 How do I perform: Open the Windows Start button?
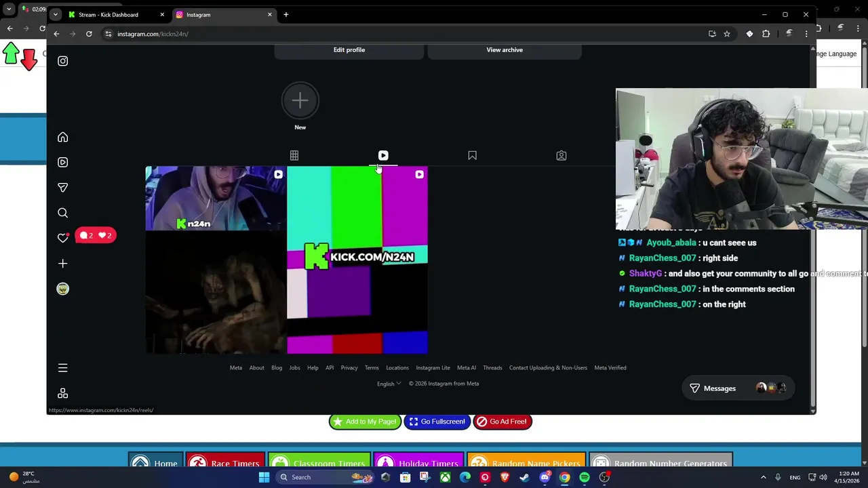tap(264, 477)
